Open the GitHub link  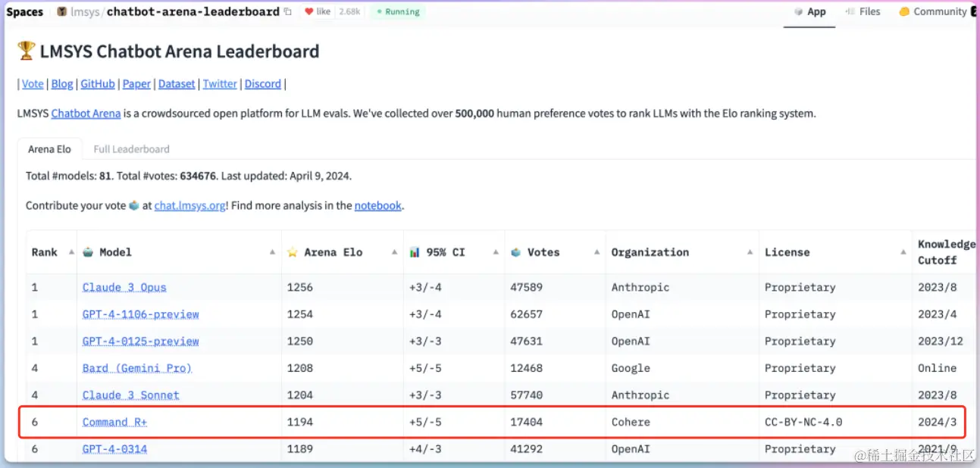point(98,84)
